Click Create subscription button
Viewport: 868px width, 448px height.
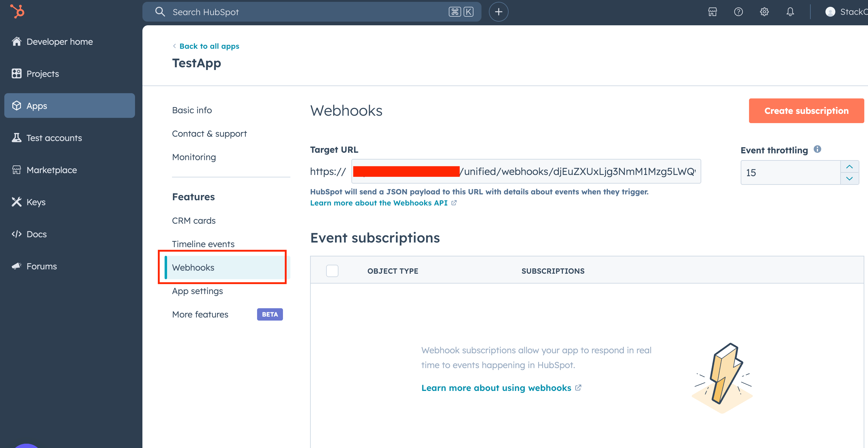[806, 111]
